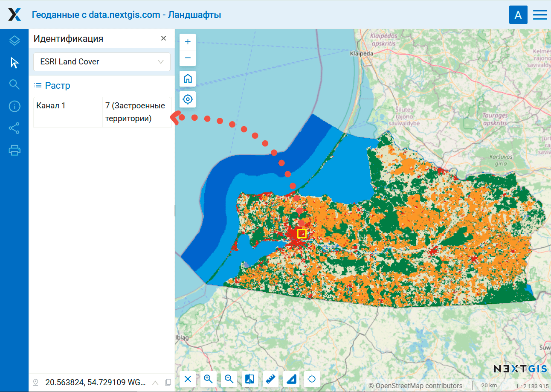Copy the coordinates to clipboard
Screen dimensions: 551x392
point(168,382)
